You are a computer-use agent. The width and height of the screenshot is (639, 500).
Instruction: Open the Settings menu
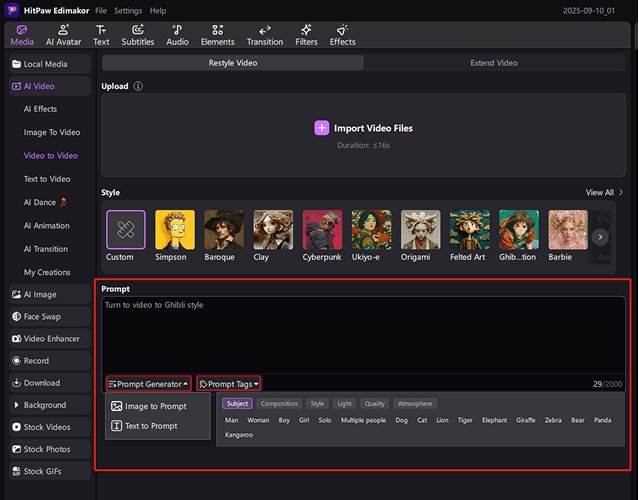(x=128, y=11)
